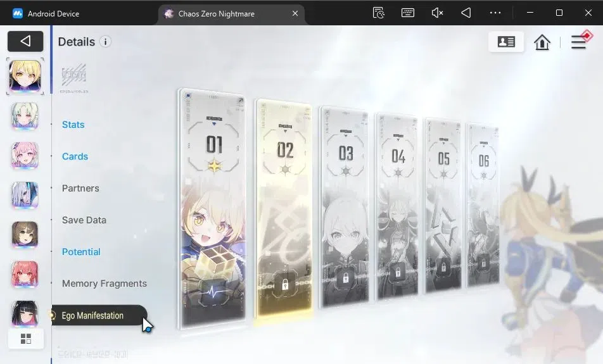Select the black-haired character portrait
603x364 pixels.
pyautogui.click(x=25, y=313)
